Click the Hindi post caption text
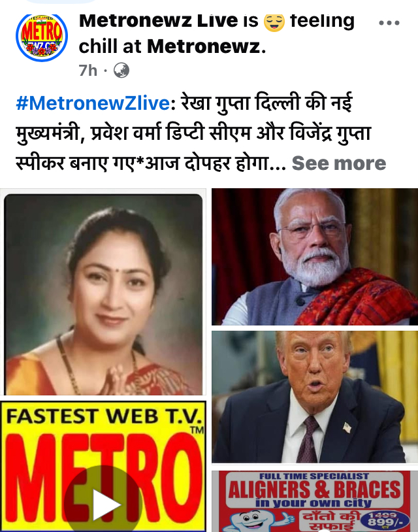This screenshot has height=532, width=418. click(x=193, y=133)
